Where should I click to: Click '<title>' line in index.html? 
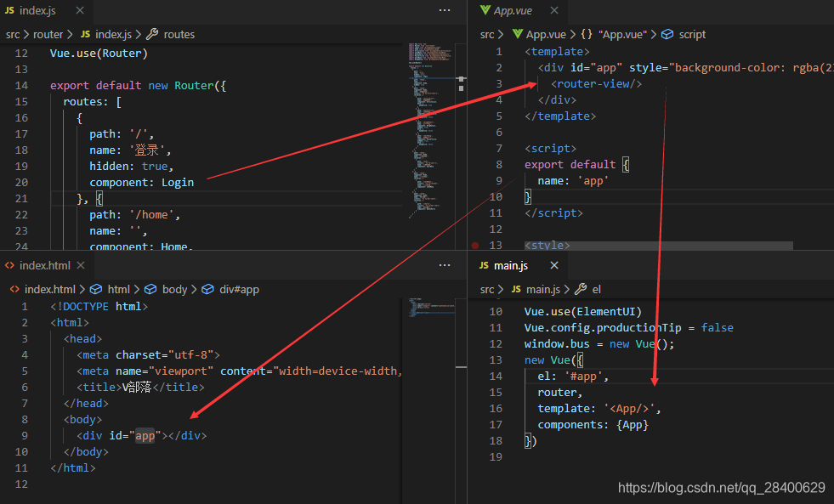140,388
